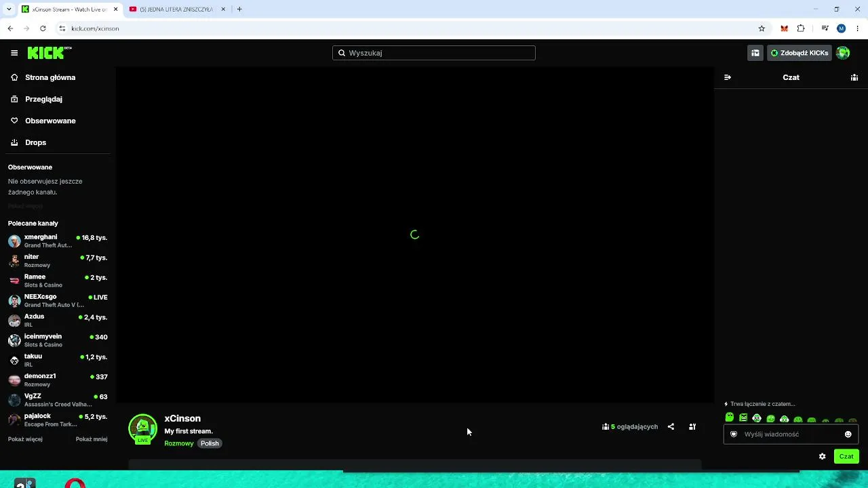Open the MetaMask fox extension
This screenshot has height=488, width=868.
[x=784, y=28]
